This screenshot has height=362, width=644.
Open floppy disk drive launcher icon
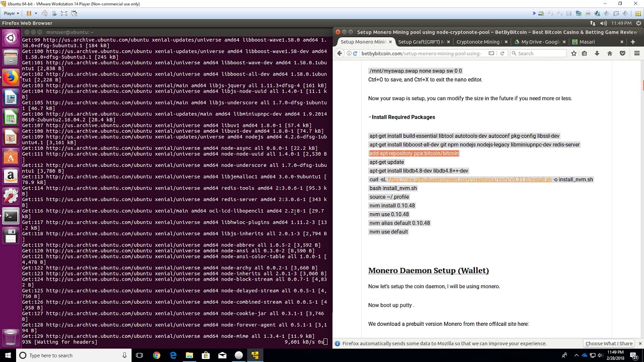pos(11,236)
